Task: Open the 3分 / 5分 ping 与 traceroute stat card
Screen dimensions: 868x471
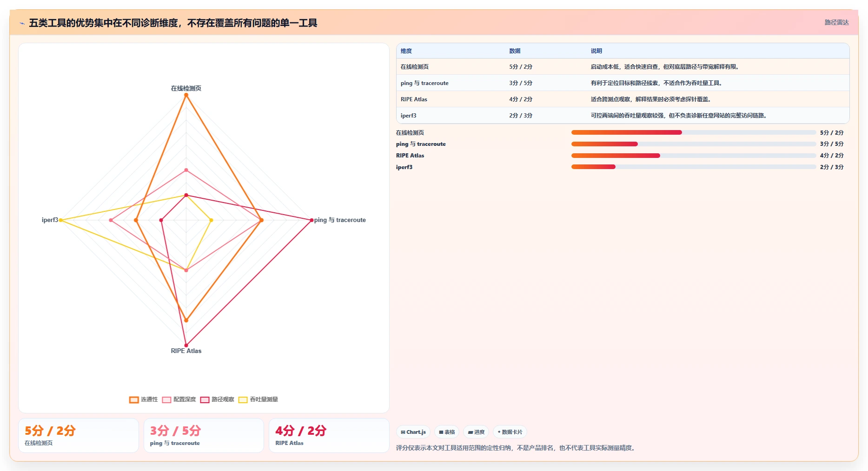Action: (204, 435)
